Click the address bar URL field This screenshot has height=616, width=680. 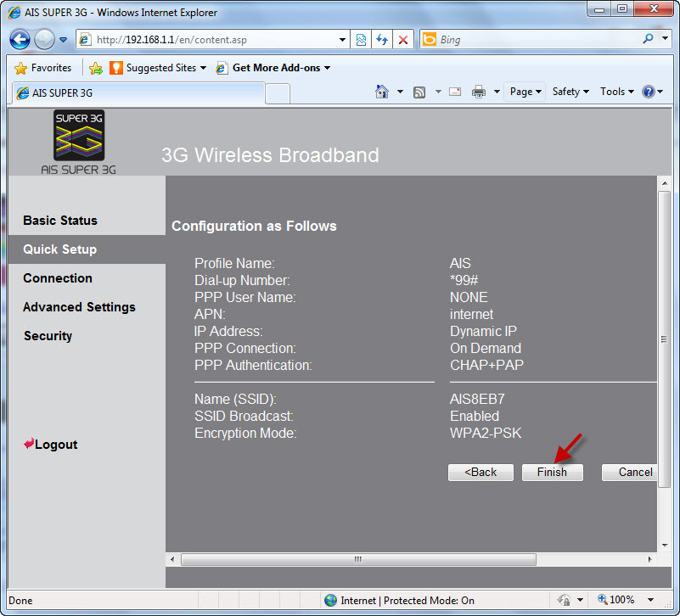(212, 40)
